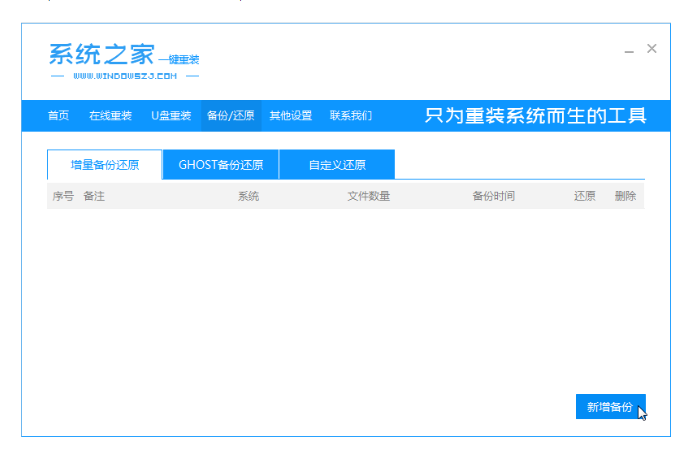Click the 系统 column header
698x463 pixels.
[x=248, y=196]
